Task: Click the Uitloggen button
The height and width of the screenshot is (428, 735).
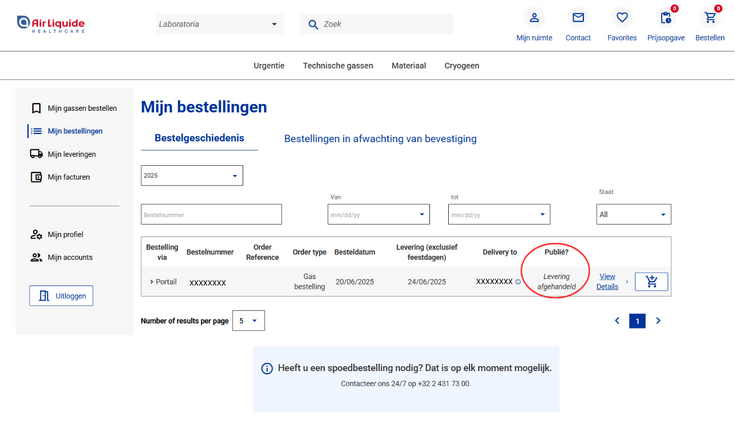Action: 61,296
